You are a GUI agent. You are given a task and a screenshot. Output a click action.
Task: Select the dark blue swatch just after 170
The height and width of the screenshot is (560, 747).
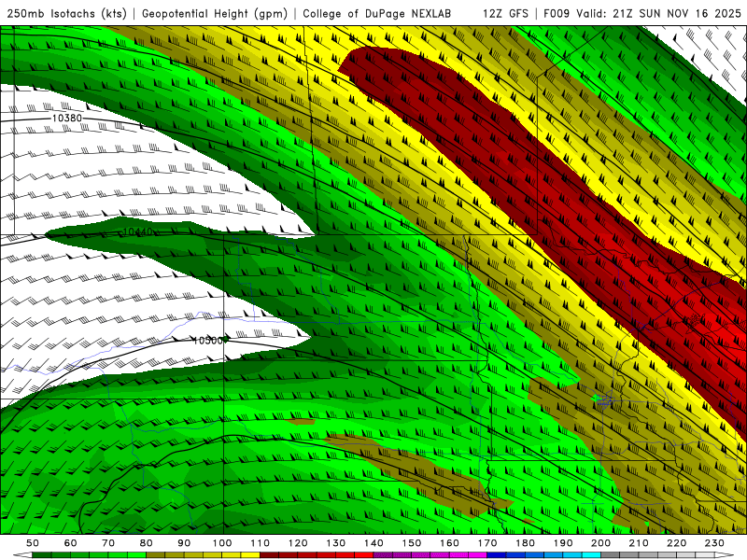[x=497, y=554]
